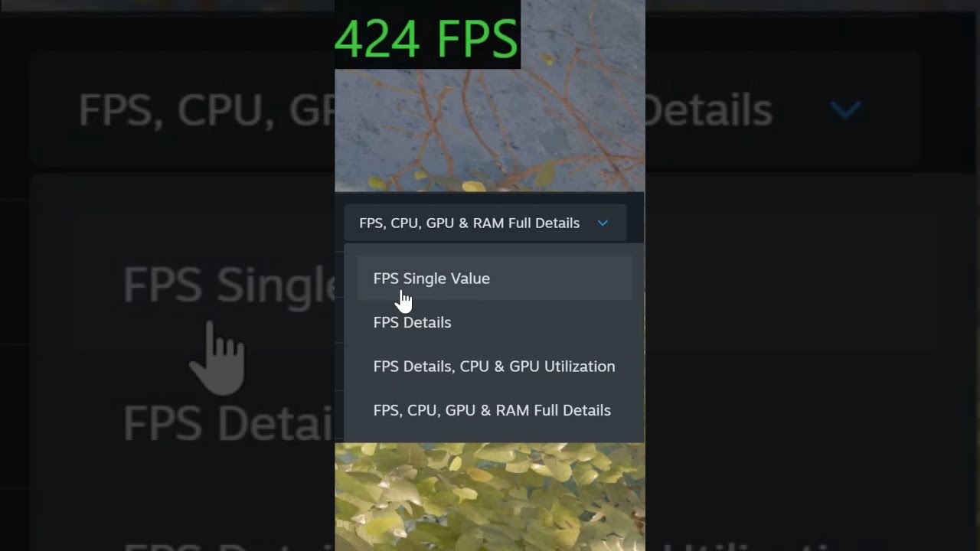Click blurred partial text at bottom-left corner

[228, 545]
